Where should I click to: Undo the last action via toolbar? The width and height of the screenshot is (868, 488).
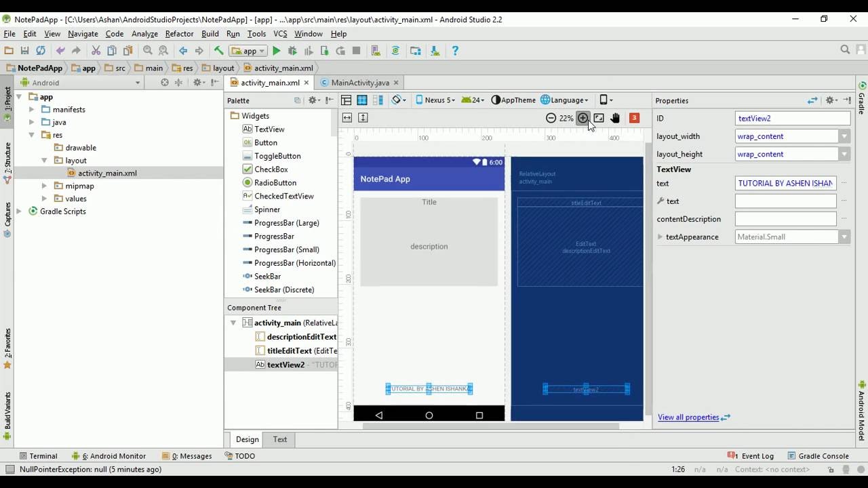click(x=60, y=51)
